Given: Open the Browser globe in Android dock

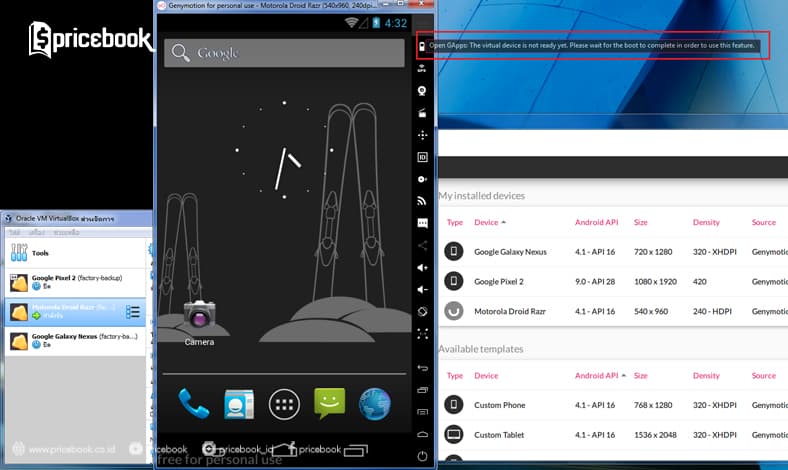Looking at the screenshot, I should [375, 404].
